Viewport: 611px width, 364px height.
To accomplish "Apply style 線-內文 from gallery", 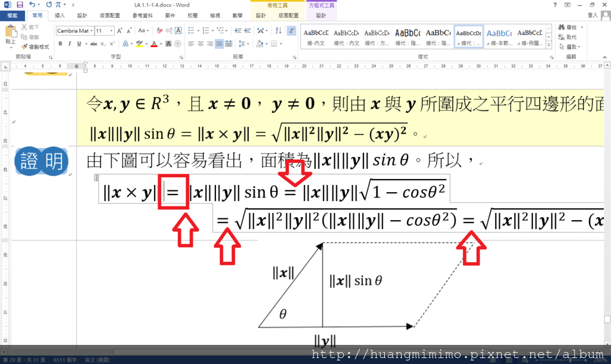I will [x=316, y=38].
